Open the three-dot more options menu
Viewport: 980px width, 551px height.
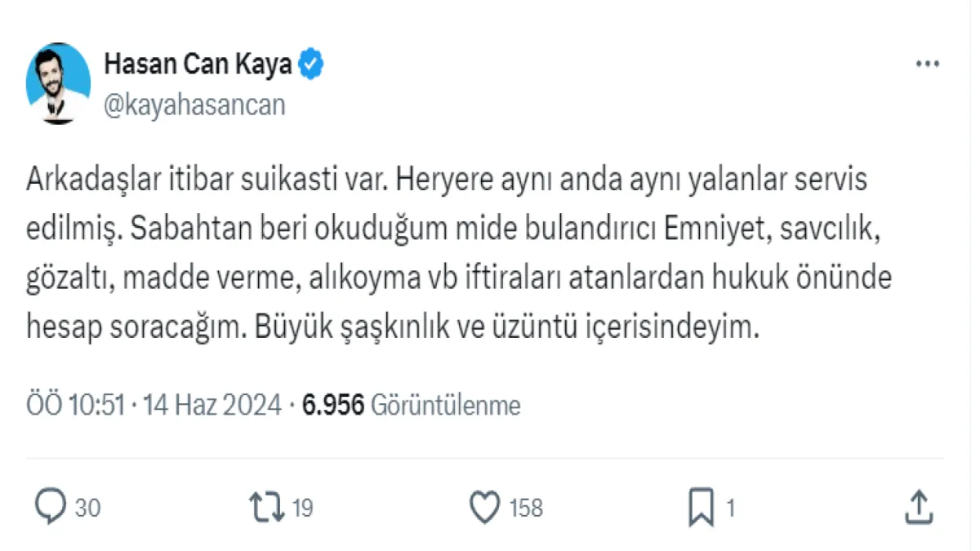[928, 64]
